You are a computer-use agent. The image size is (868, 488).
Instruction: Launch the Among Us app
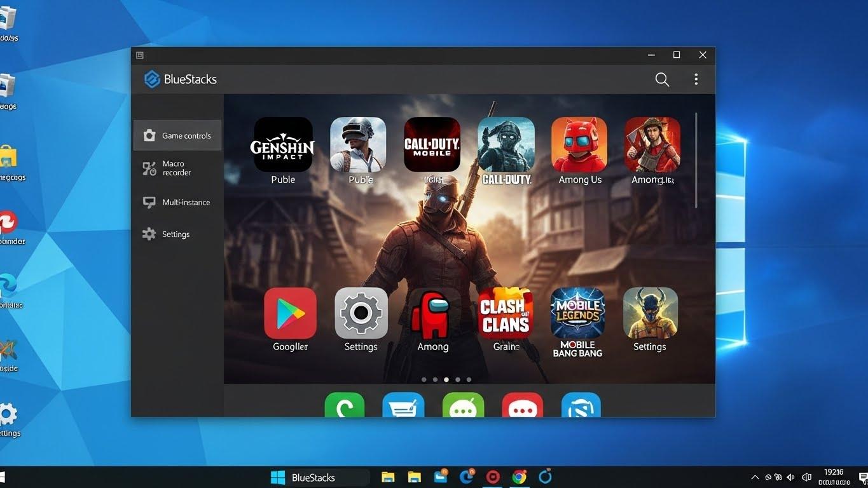point(579,145)
